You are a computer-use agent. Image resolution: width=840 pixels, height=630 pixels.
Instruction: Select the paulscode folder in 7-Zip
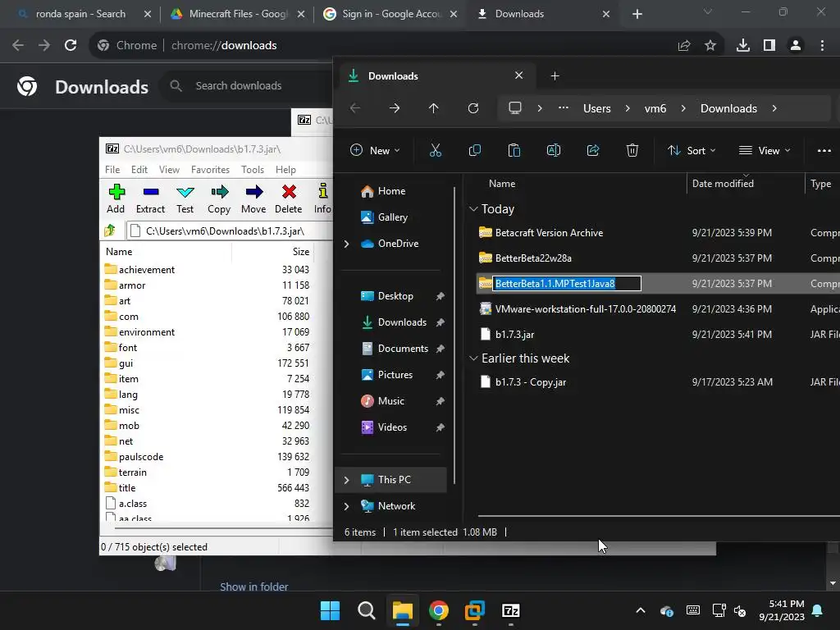pyautogui.click(x=141, y=457)
